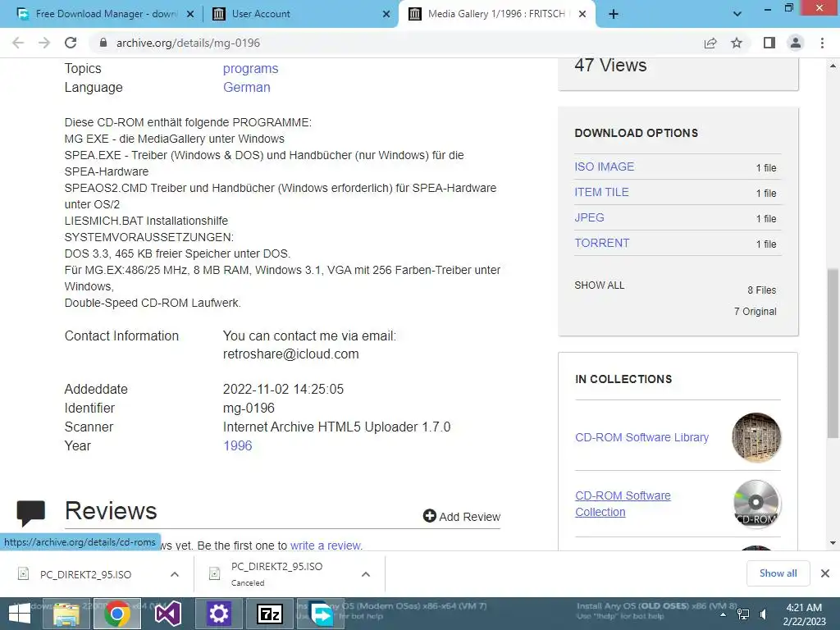Click the volume speaker tray icon
840x630 pixels.
(764, 614)
